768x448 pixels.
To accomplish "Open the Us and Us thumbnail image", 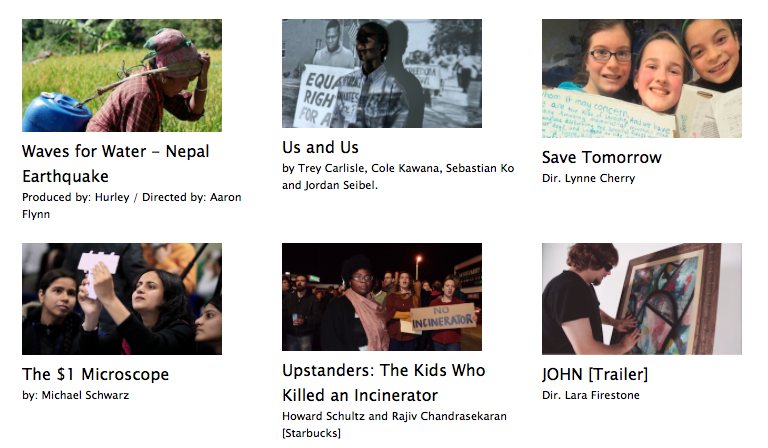I will (x=382, y=73).
